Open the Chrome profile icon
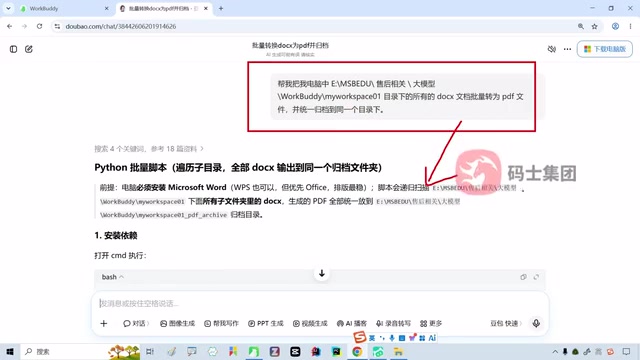 coord(615,26)
